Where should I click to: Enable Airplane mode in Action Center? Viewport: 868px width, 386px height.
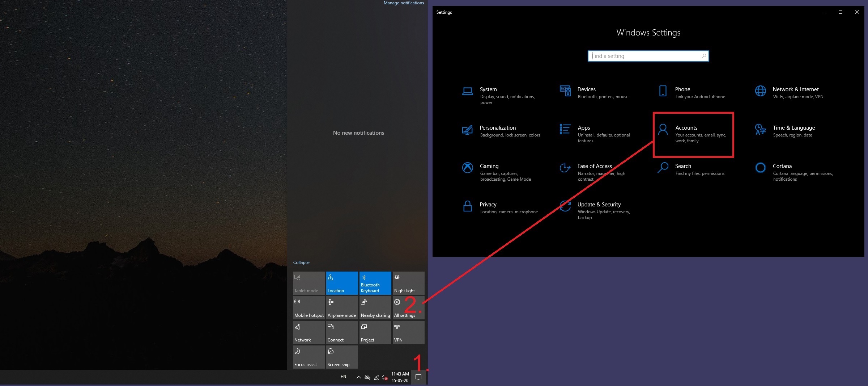point(342,308)
